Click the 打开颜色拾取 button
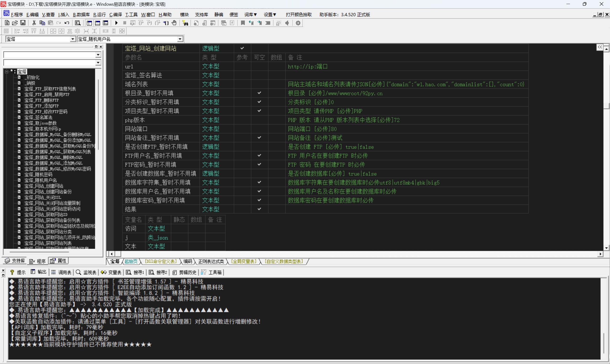 299,15
